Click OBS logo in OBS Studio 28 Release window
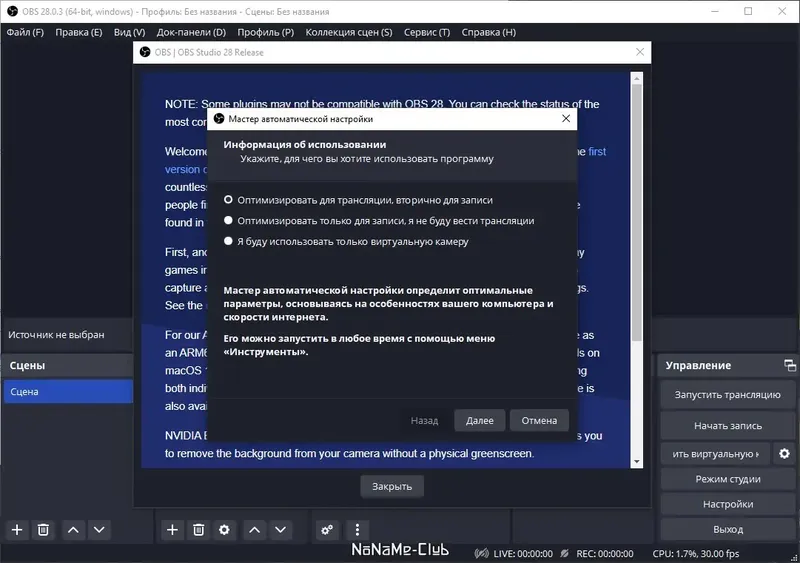Image resolution: width=800 pixels, height=563 pixels. 145,52
